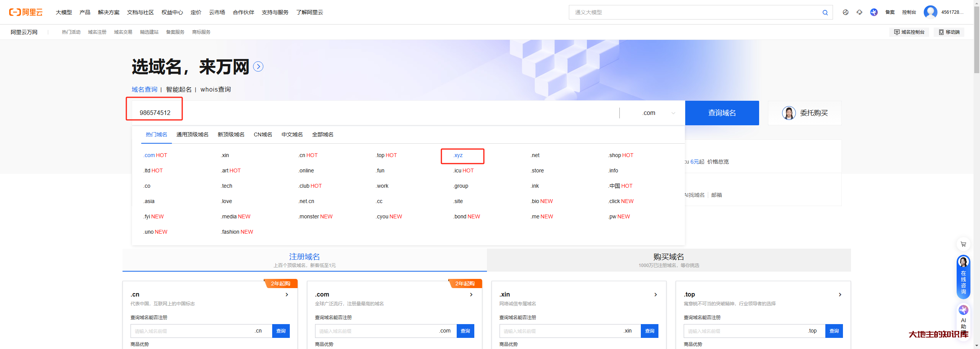Click the Aliyun logo
The image size is (980, 349).
point(26,12)
